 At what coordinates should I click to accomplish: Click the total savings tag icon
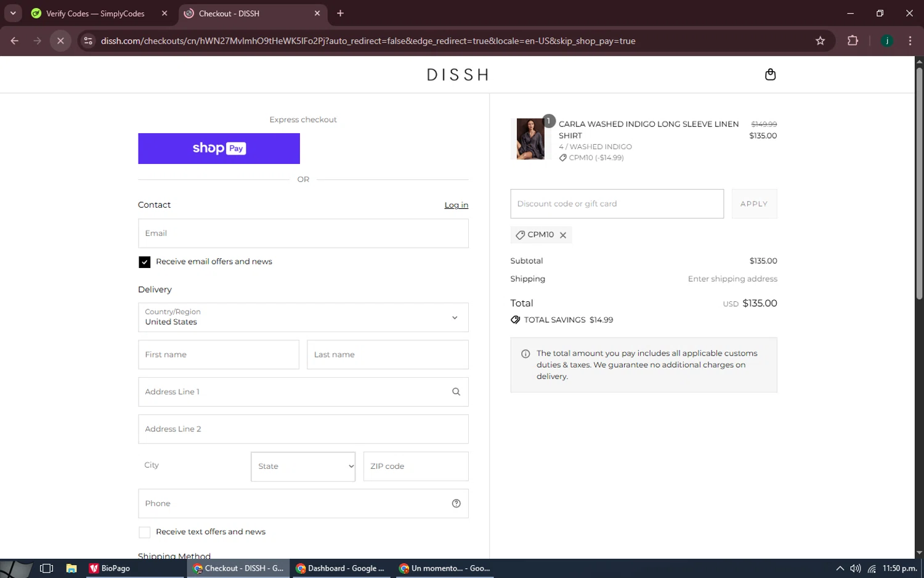tap(515, 320)
